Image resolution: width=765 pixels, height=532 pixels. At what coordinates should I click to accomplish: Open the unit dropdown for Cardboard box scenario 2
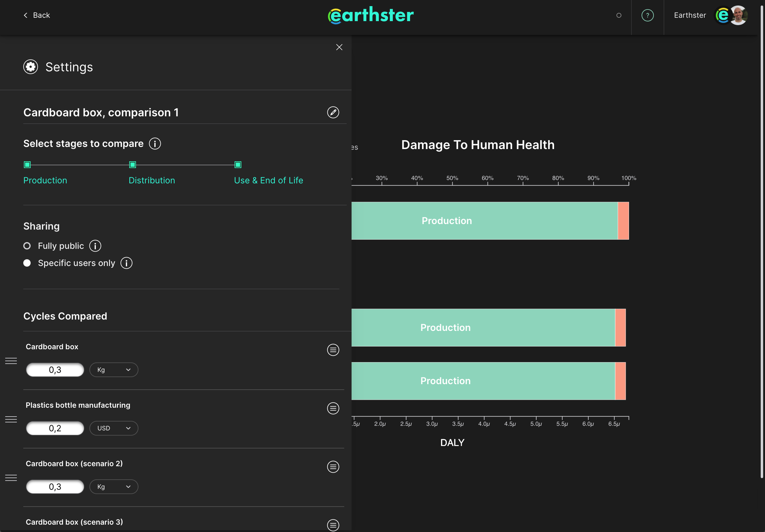pos(114,487)
